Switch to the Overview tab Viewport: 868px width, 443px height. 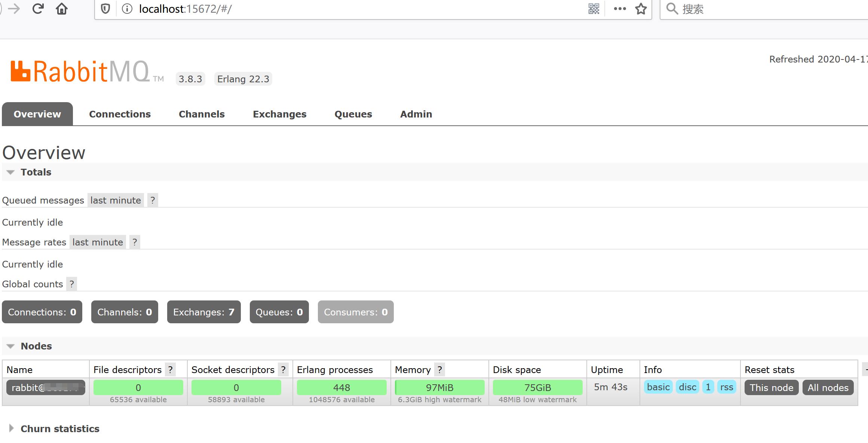coord(37,114)
